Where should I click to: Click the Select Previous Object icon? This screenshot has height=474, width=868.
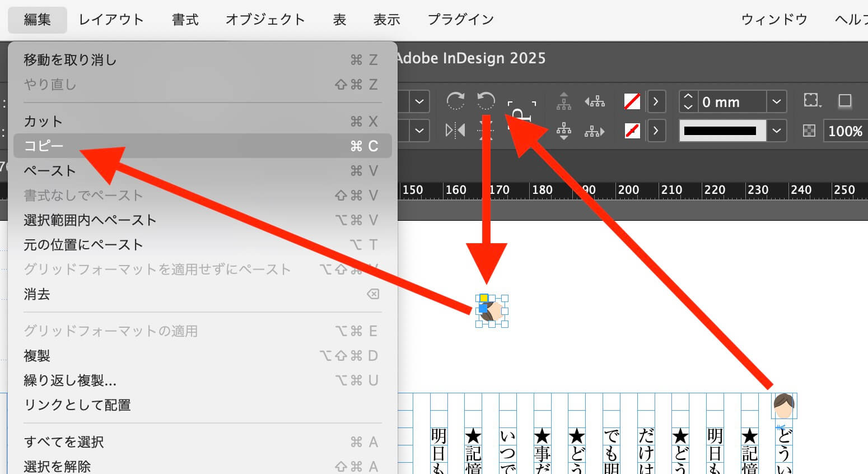point(595,101)
